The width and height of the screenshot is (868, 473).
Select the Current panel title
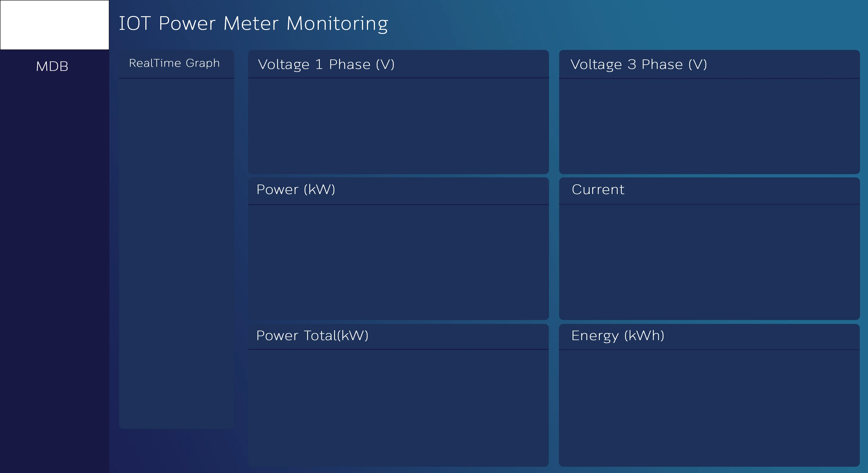click(x=598, y=190)
